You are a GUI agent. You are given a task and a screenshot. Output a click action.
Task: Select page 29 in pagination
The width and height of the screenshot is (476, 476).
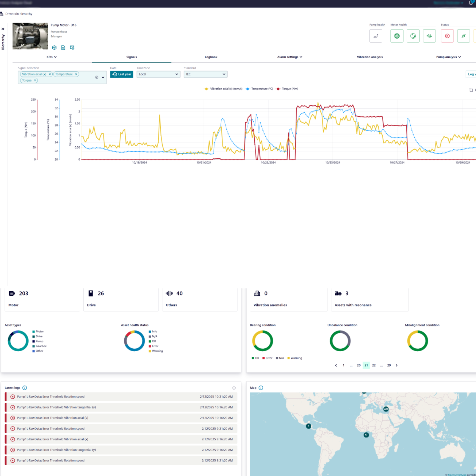[389, 365]
